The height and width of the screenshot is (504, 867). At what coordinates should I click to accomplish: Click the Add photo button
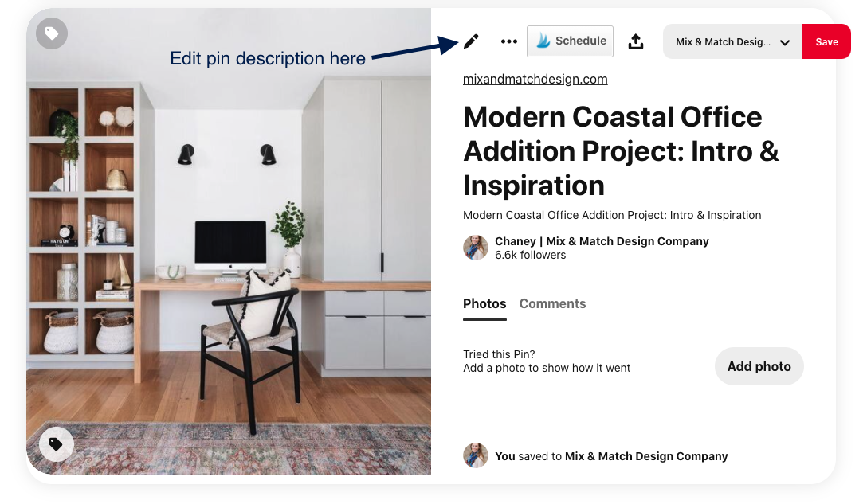pyautogui.click(x=759, y=366)
